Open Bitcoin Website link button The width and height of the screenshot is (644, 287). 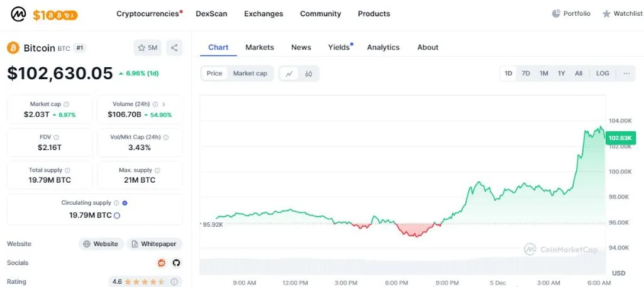[x=101, y=244]
